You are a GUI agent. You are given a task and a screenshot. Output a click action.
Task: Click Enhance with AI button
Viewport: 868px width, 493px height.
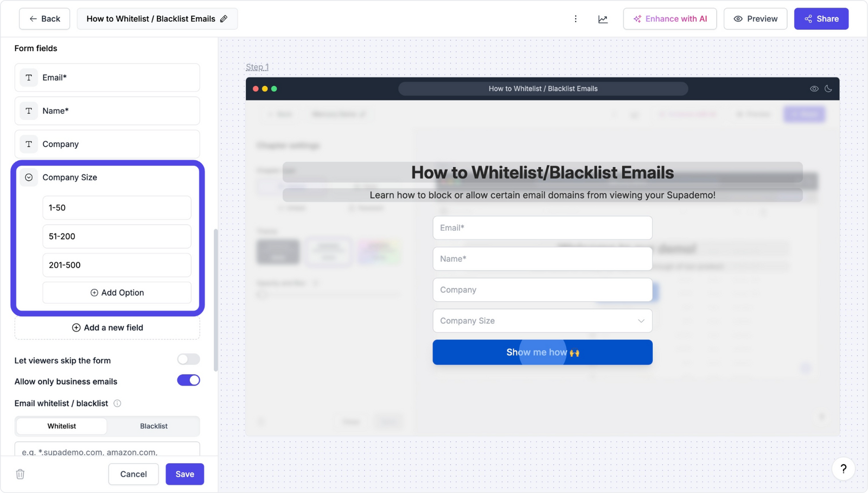click(x=669, y=19)
